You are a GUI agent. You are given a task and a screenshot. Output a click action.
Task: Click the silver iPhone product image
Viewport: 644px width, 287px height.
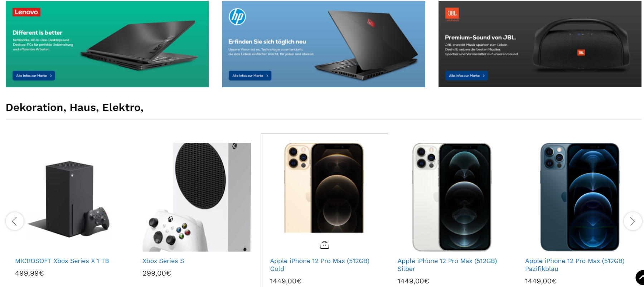(x=452, y=197)
